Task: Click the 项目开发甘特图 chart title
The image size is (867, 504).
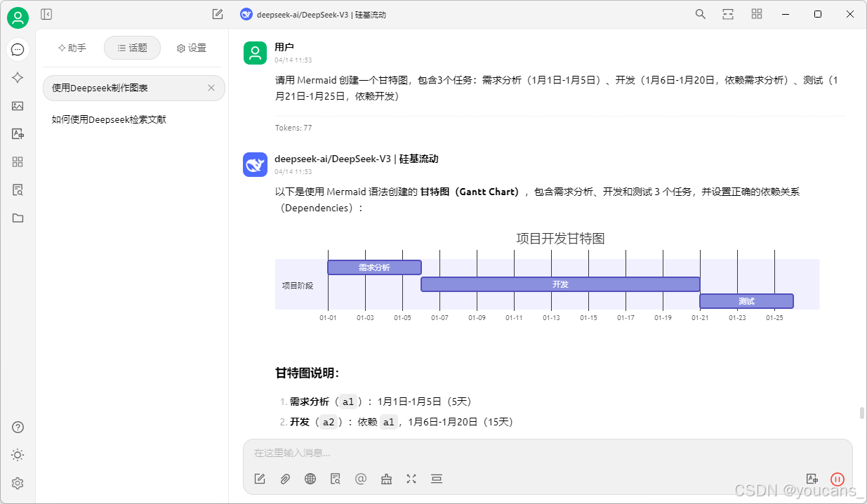Action: tap(560, 239)
